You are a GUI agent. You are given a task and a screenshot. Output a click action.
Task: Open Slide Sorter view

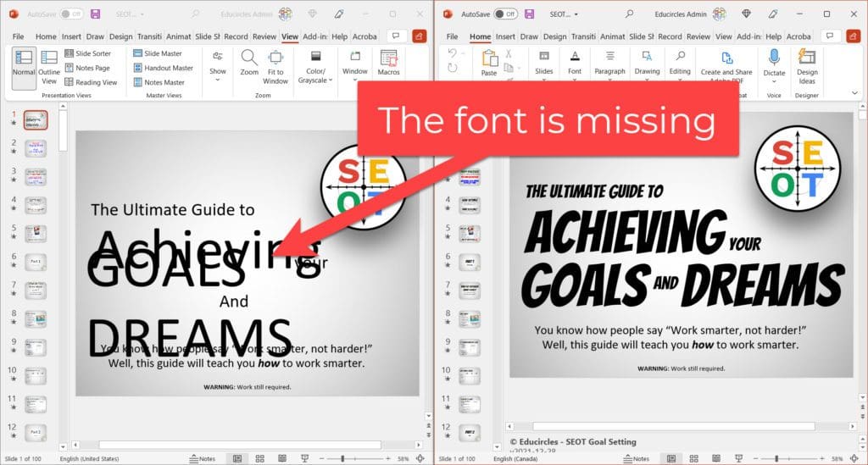pyautogui.click(x=87, y=53)
